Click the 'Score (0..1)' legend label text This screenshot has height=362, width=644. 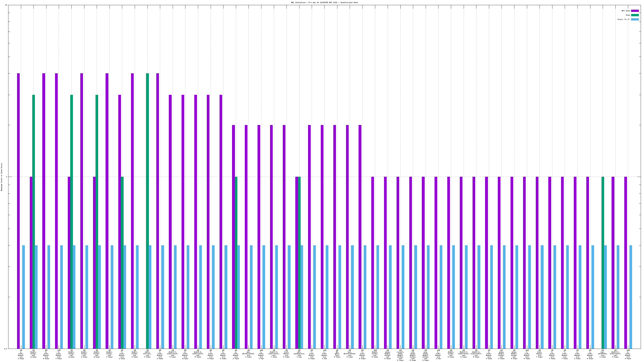[623, 19]
